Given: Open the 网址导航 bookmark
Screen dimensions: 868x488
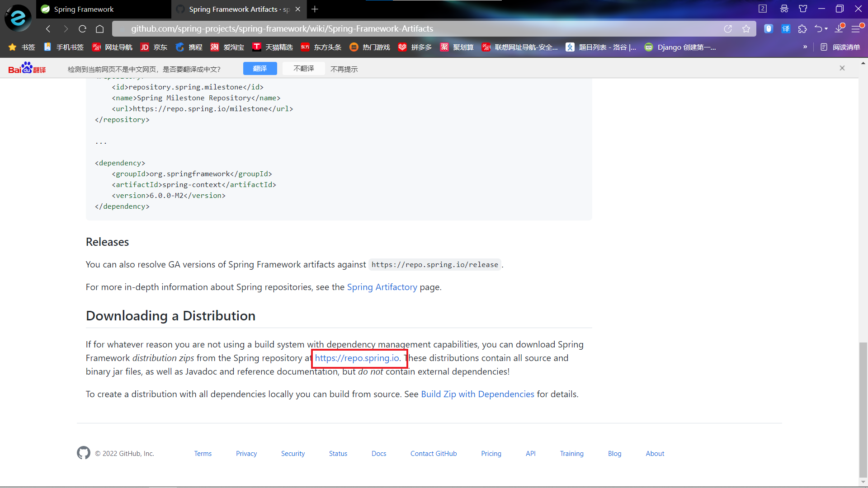Looking at the screenshot, I should pyautogui.click(x=112, y=47).
